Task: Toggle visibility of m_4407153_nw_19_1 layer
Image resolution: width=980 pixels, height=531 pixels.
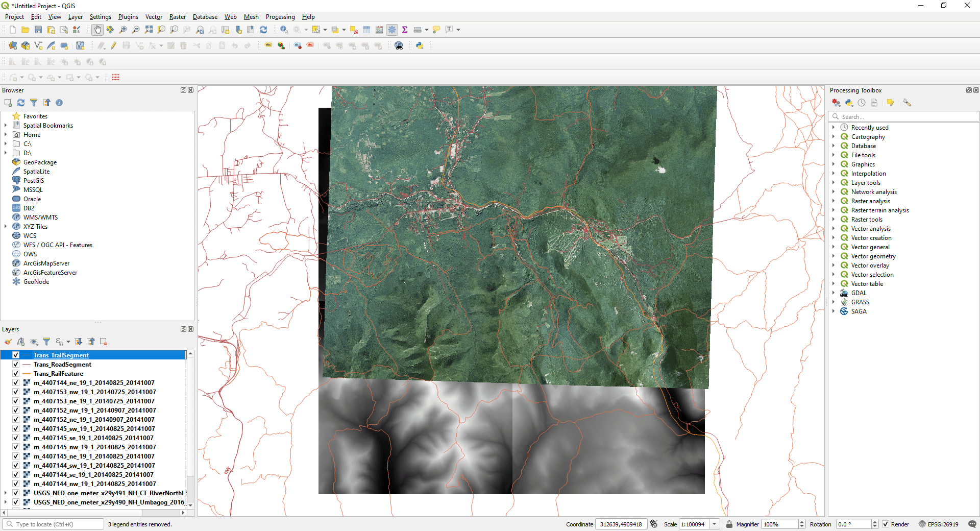Action: coord(16,392)
